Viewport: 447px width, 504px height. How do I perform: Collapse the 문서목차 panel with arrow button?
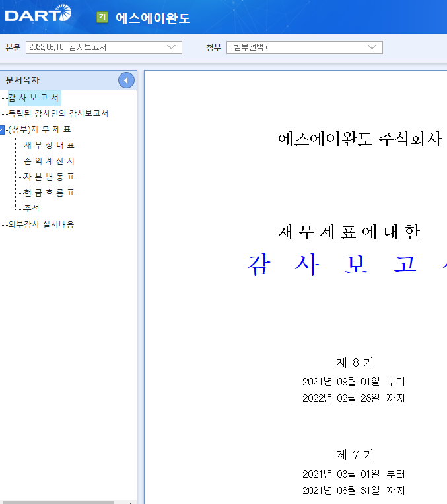coord(126,80)
